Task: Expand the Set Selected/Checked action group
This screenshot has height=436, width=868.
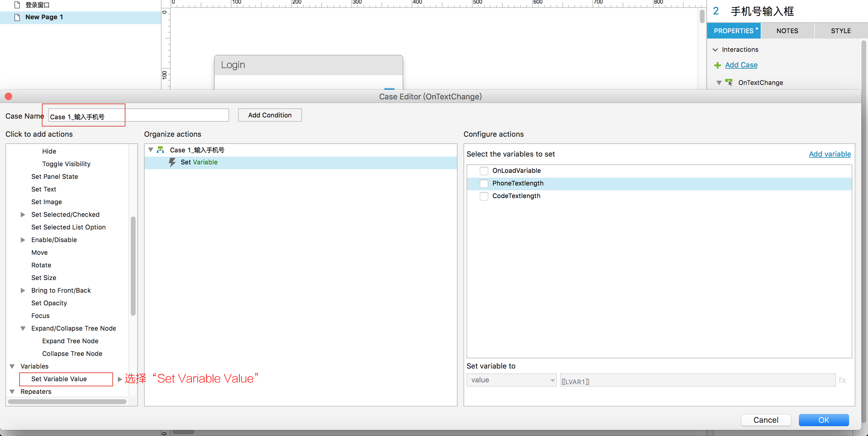Action: click(x=23, y=215)
